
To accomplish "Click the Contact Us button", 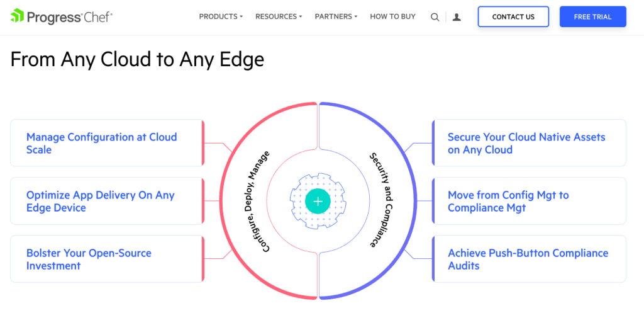I will [x=513, y=17].
